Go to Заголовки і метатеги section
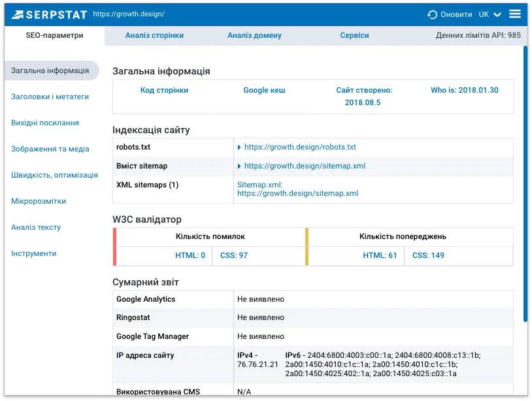 pyautogui.click(x=50, y=97)
